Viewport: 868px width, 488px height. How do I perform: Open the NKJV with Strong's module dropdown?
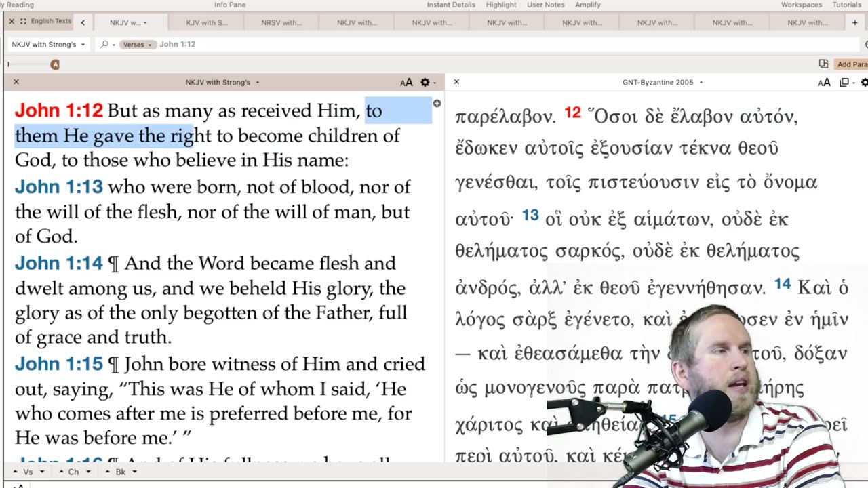pyautogui.click(x=48, y=44)
